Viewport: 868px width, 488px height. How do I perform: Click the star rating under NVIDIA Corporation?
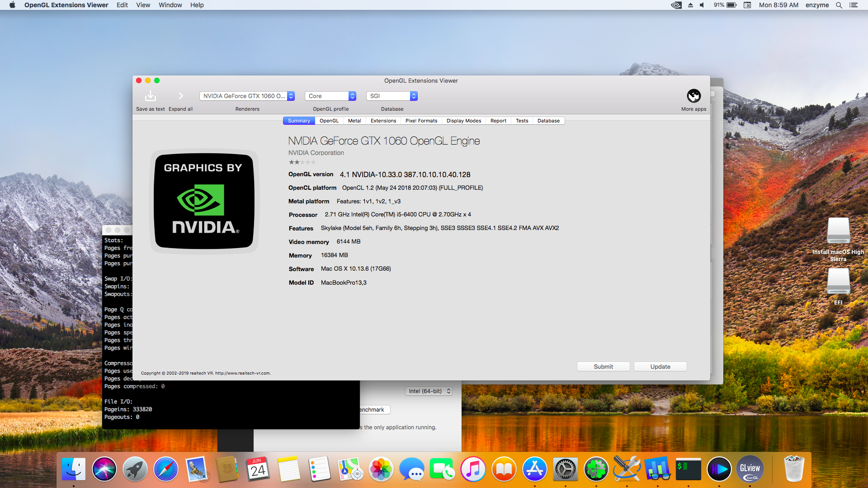[x=302, y=162]
